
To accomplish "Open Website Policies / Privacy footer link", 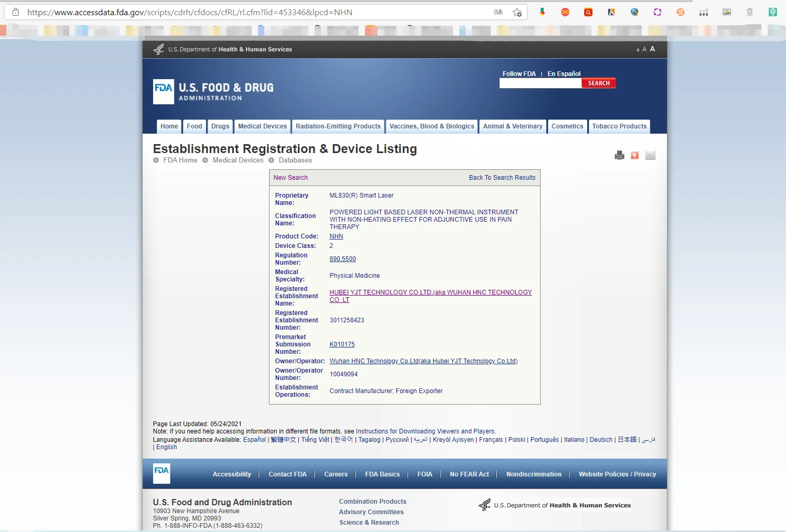I will [617, 474].
